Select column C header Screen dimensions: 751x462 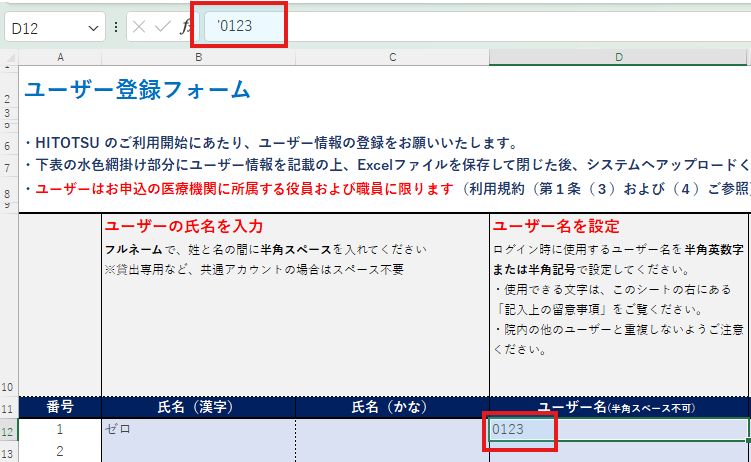pyautogui.click(x=392, y=56)
